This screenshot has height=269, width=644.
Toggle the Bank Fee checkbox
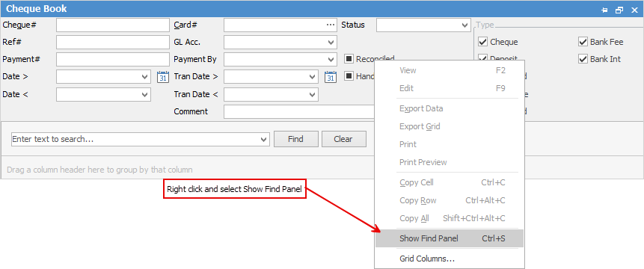pos(583,42)
